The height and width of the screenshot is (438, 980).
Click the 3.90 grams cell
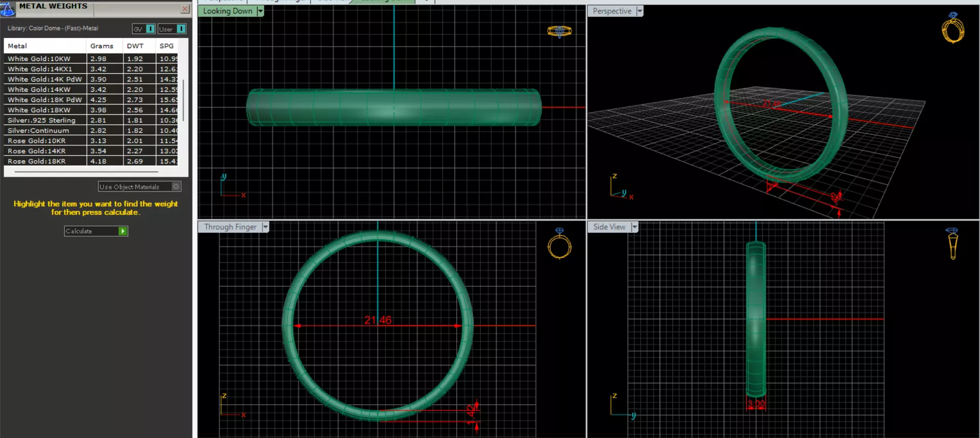105,79
